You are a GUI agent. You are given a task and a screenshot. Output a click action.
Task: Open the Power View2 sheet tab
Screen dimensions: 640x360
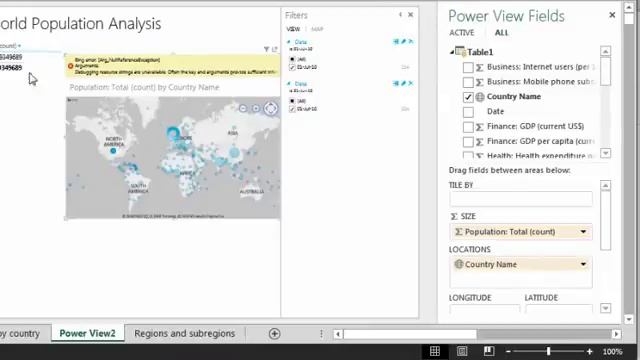87,333
